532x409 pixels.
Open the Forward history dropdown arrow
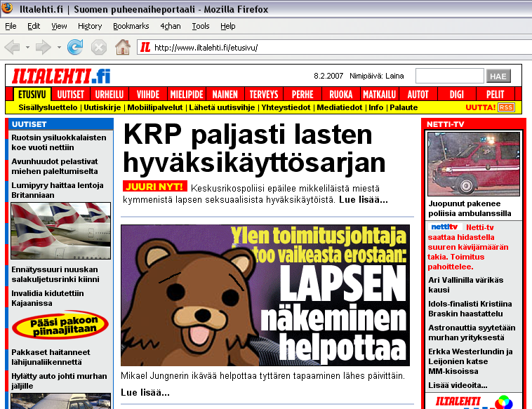coord(59,48)
